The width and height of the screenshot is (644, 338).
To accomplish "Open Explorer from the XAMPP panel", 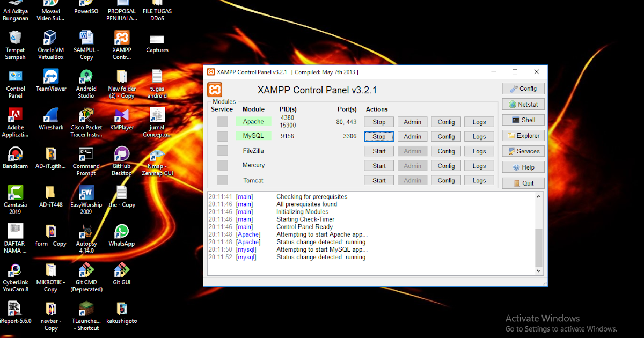I will (x=523, y=135).
